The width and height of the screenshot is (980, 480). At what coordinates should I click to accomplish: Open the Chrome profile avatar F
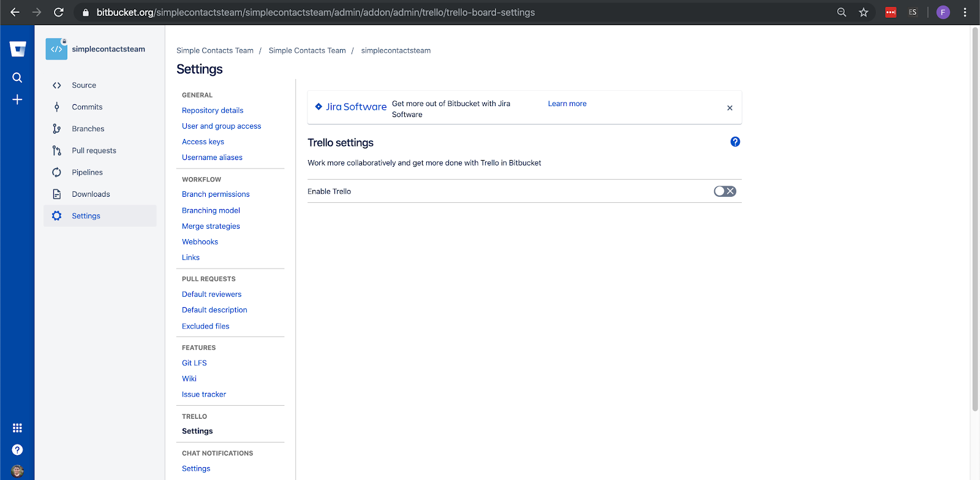click(943, 12)
